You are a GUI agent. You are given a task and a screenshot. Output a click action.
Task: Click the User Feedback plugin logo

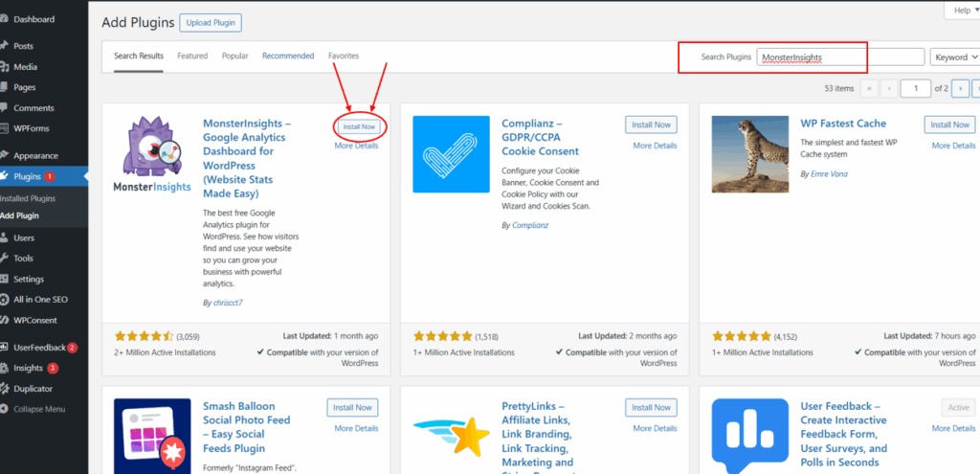750,436
